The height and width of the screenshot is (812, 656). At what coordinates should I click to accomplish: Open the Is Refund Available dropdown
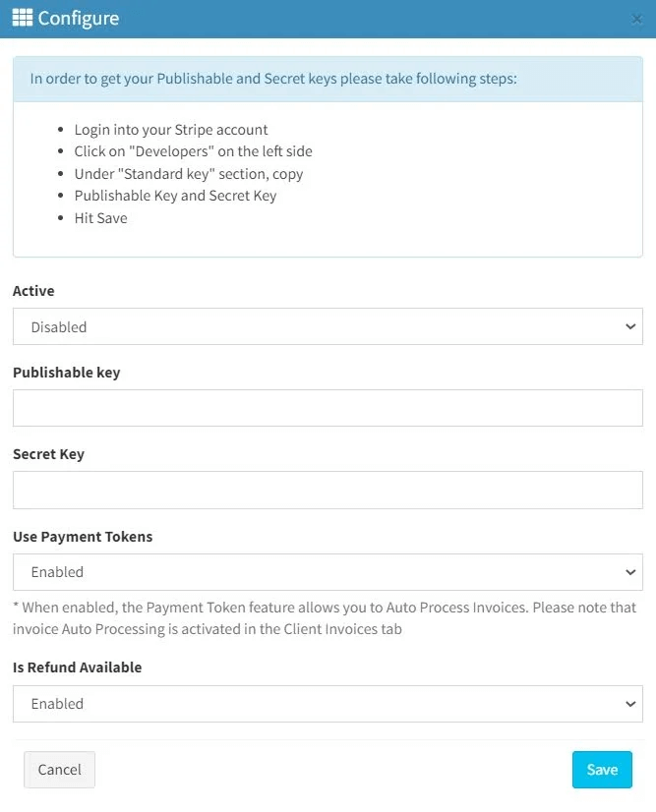[328, 703]
